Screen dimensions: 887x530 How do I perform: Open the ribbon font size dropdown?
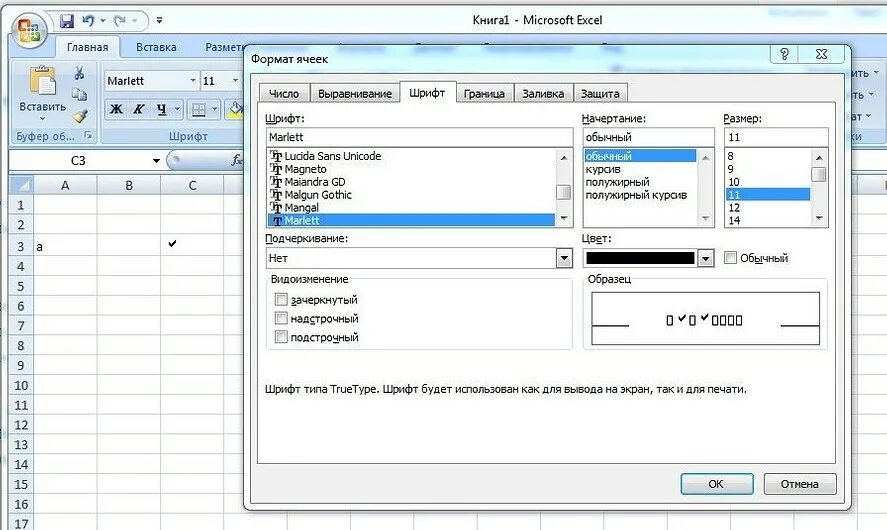235,81
